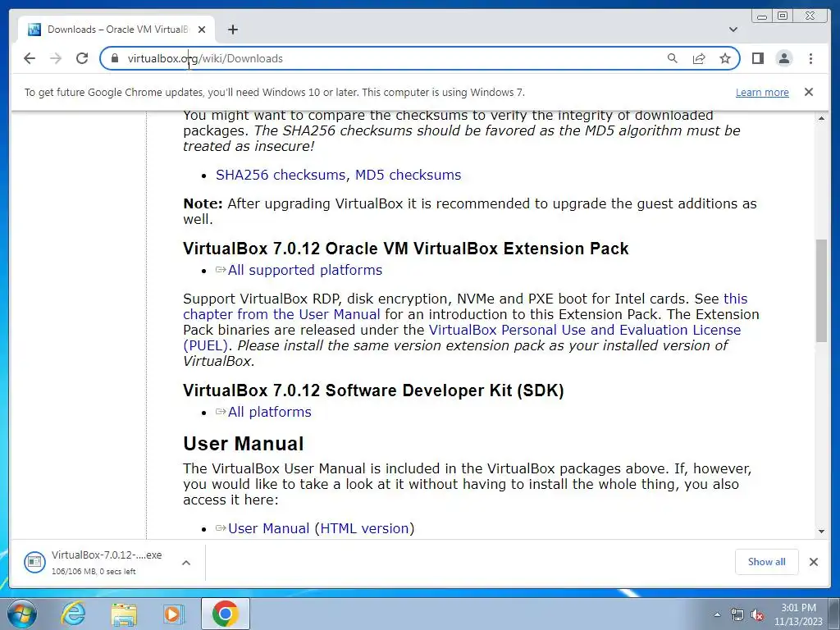This screenshot has height=630, width=840.
Task: Share this page using the share icon
Action: pyautogui.click(x=699, y=58)
